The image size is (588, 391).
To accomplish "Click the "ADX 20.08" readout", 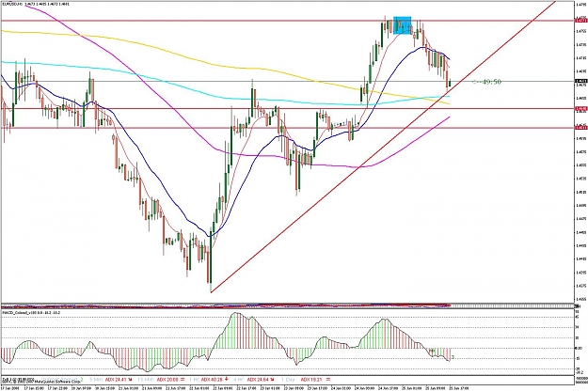I will coord(167,380).
